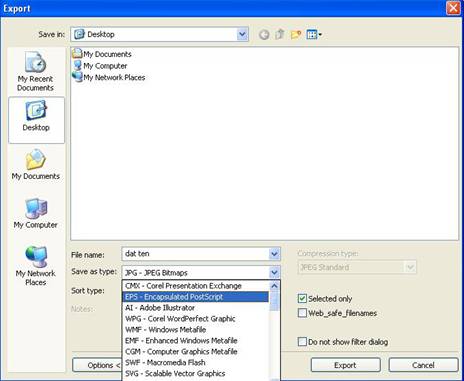Click the file type list scroll-up arrow

pos(274,286)
